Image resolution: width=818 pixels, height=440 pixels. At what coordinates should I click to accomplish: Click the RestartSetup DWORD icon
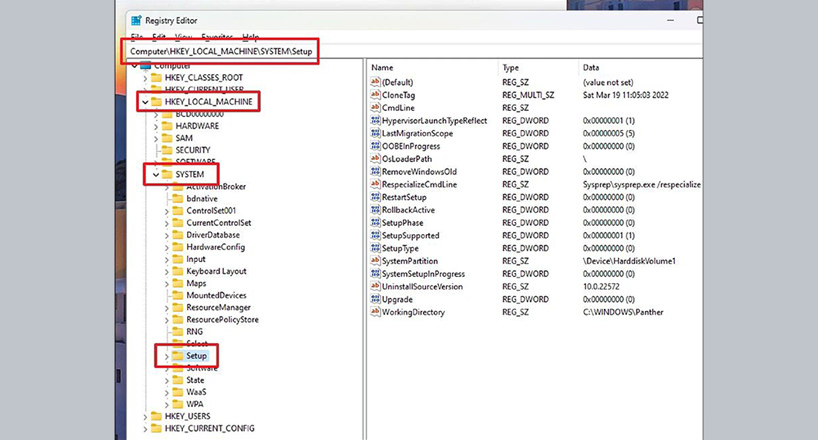(x=375, y=197)
